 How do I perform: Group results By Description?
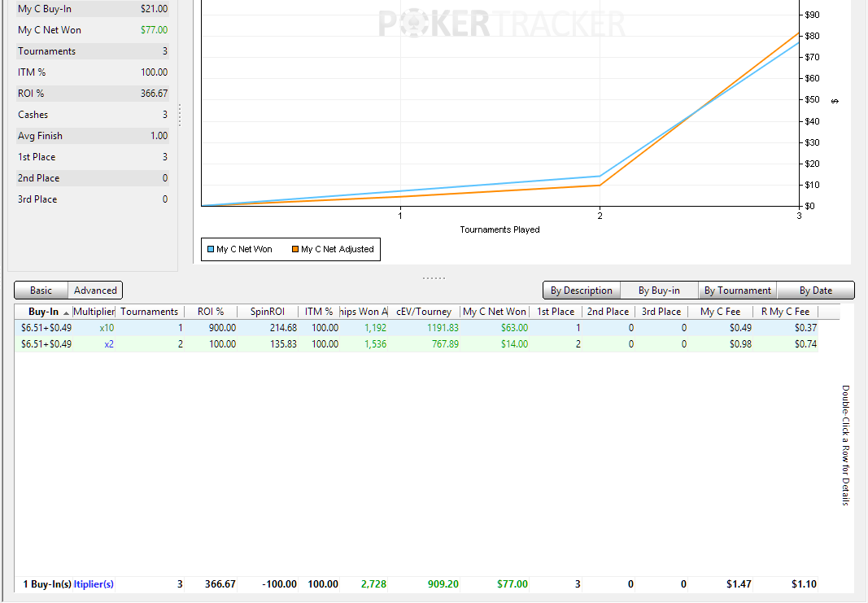(581, 291)
